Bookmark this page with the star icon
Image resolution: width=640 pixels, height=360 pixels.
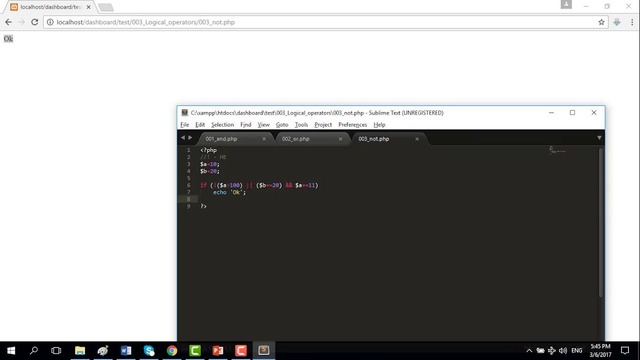click(x=601, y=22)
